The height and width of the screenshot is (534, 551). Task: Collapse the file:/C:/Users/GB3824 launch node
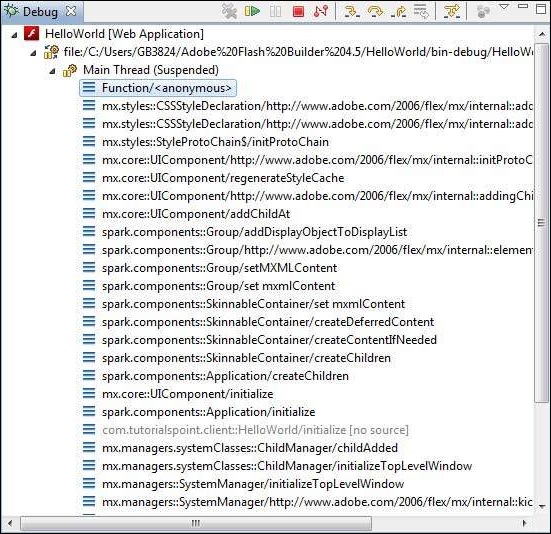[x=33, y=53]
